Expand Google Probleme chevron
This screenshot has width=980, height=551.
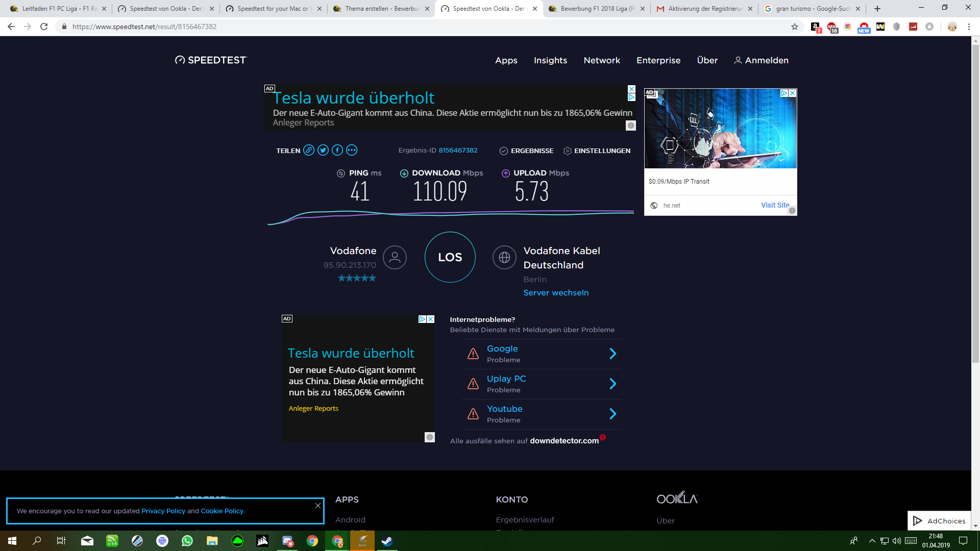(x=612, y=354)
